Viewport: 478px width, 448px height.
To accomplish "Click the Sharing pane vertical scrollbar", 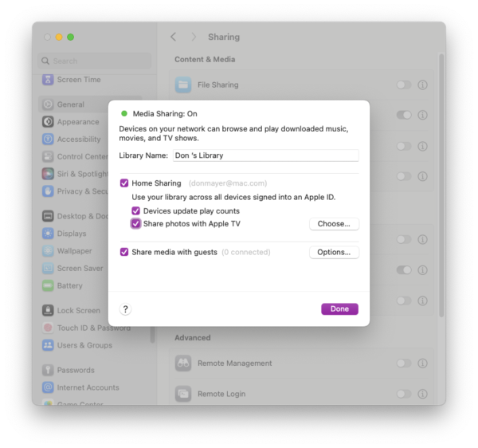I will pyautogui.click(x=441, y=186).
